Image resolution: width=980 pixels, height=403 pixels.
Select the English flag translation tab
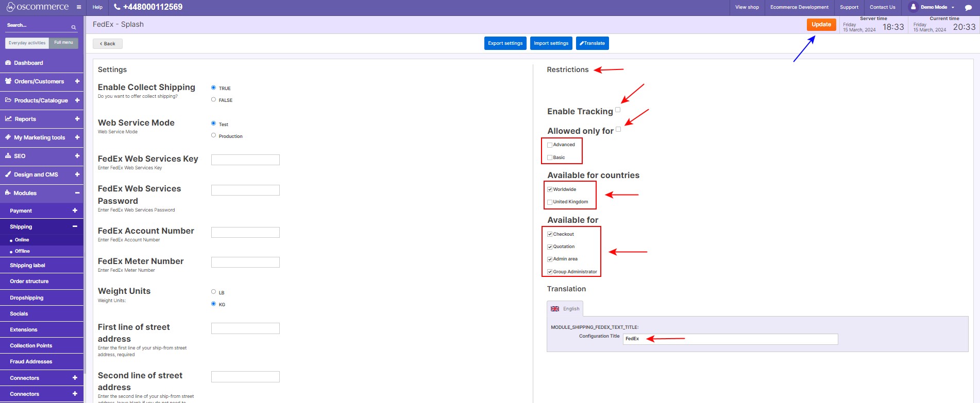(x=565, y=309)
